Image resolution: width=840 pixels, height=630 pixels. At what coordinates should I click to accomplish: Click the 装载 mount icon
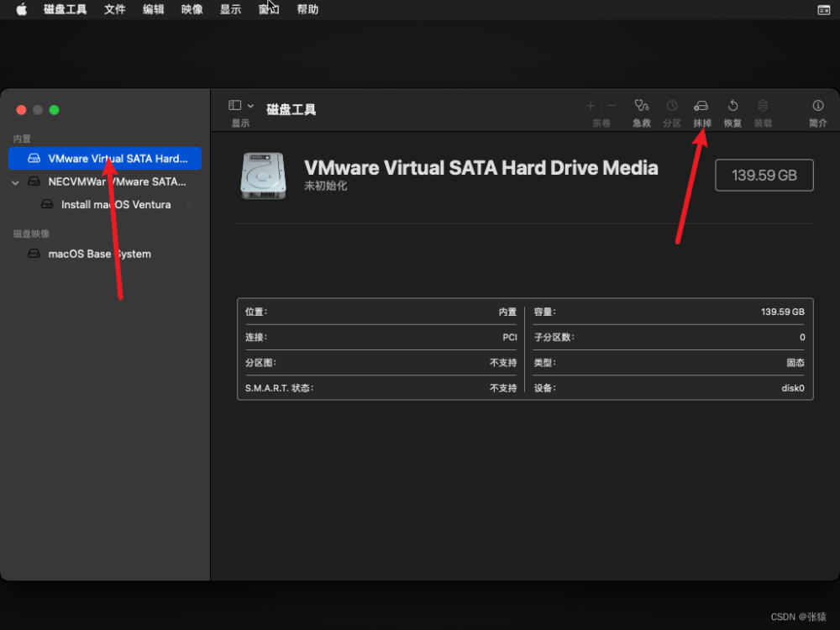(763, 106)
